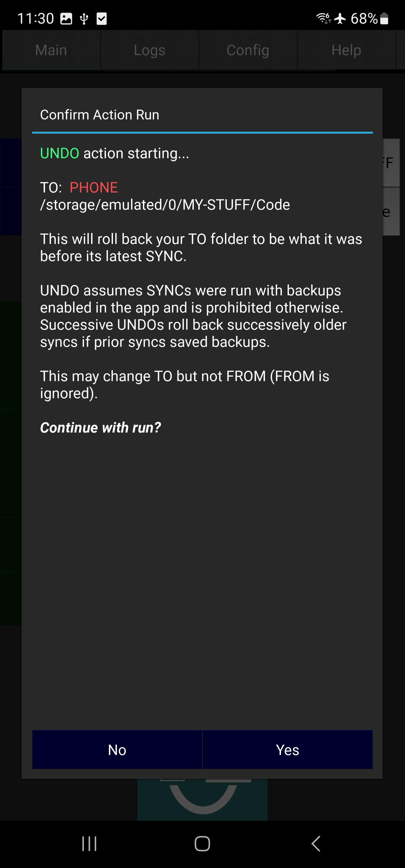The width and height of the screenshot is (405, 868).
Task: Tap the No button to cancel
Action: coord(117,749)
